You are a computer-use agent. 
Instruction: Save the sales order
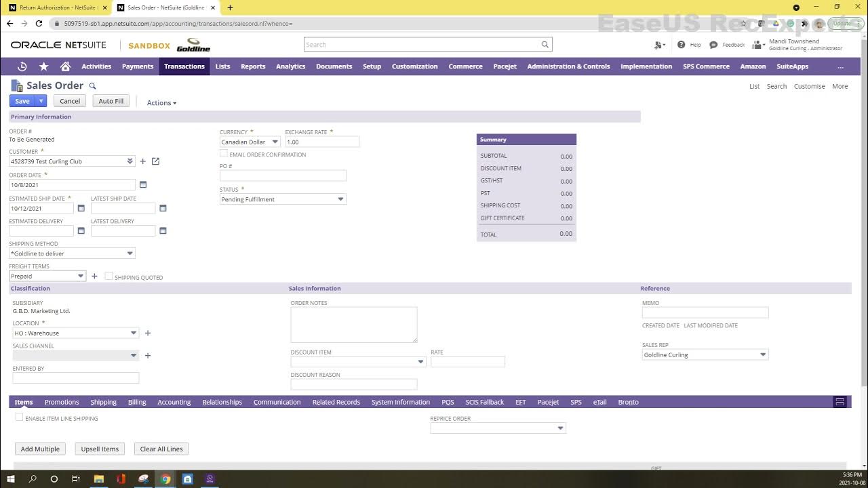pyautogui.click(x=22, y=101)
